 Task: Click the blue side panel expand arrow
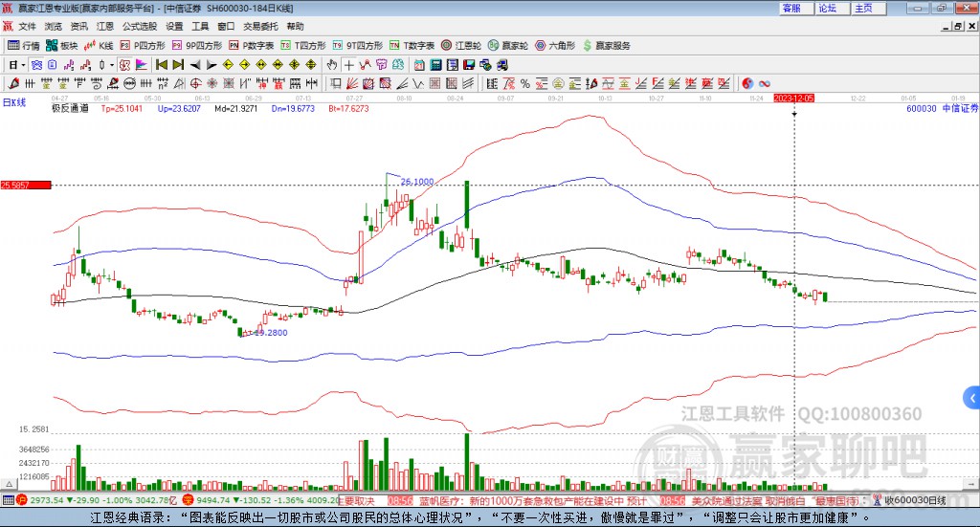click(x=972, y=397)
